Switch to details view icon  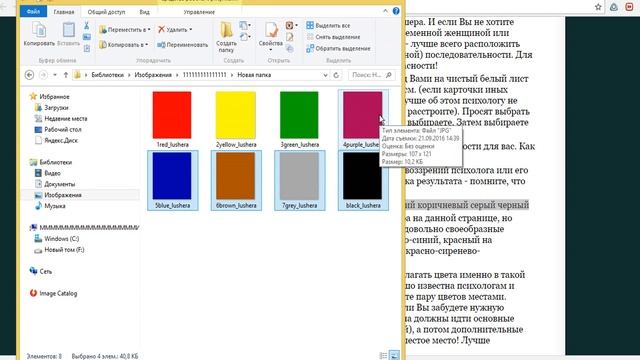[x=383, y=356]
